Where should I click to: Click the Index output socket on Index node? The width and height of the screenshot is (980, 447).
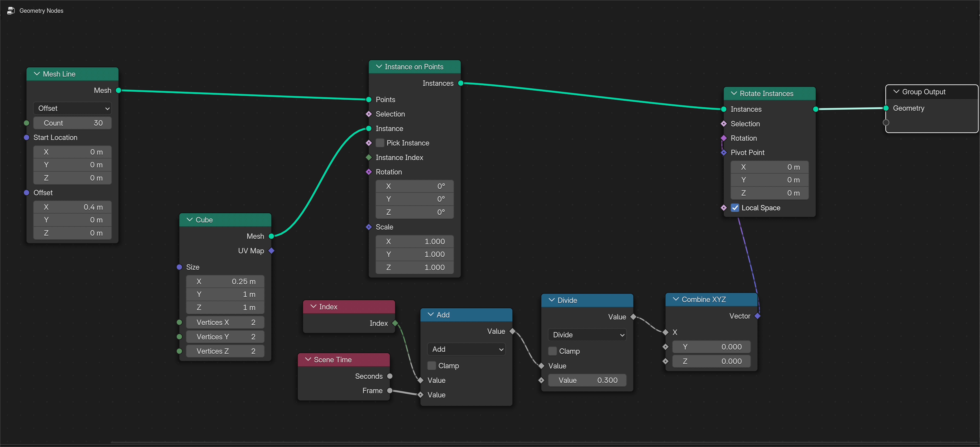coord(395,323)
